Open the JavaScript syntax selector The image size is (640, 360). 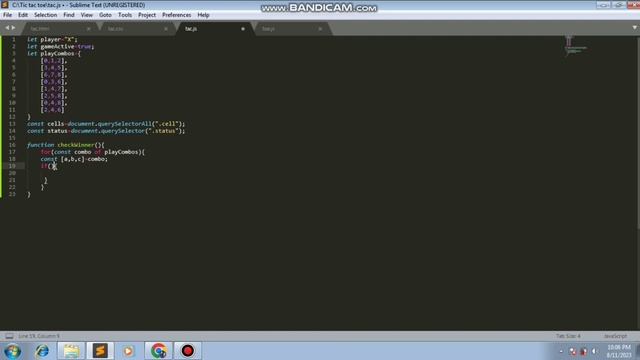[x=615, y=336]
